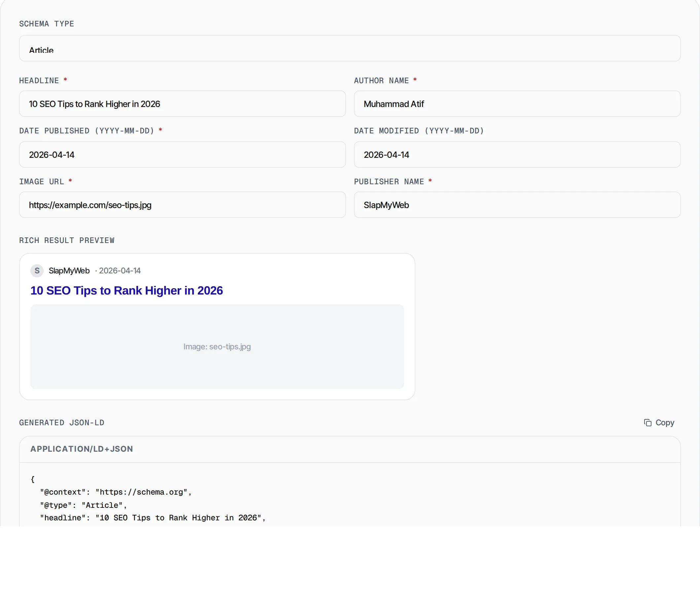Click the Headline input field
The image size is (700, 595).
coord(182,104)
